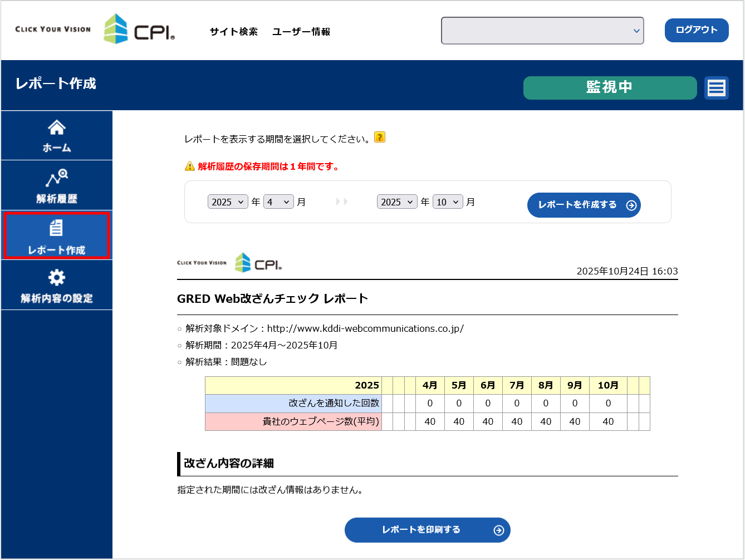Click the CPI logo in report header
The width and height of the screenshot is (745, 560).
(x=258, y=263)
